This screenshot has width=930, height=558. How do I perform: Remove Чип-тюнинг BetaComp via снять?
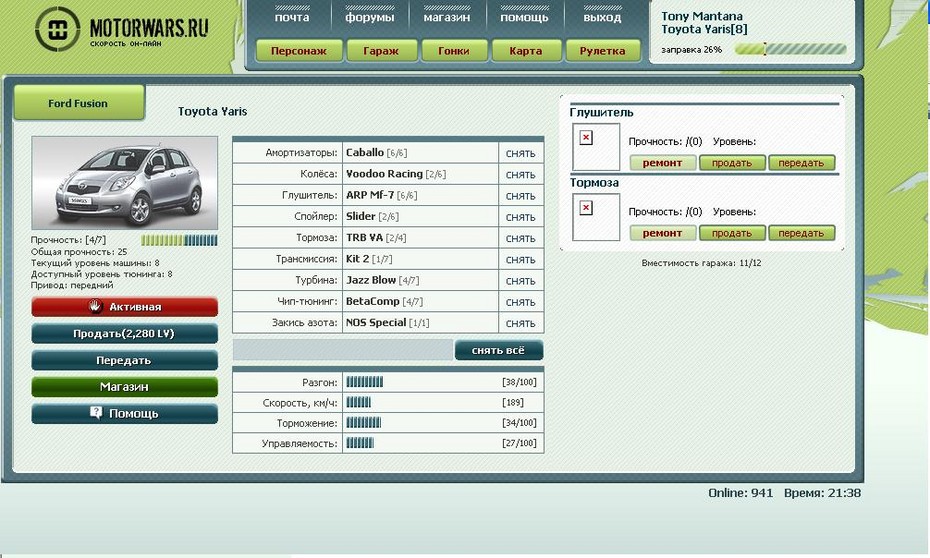(x=520, y=302)
